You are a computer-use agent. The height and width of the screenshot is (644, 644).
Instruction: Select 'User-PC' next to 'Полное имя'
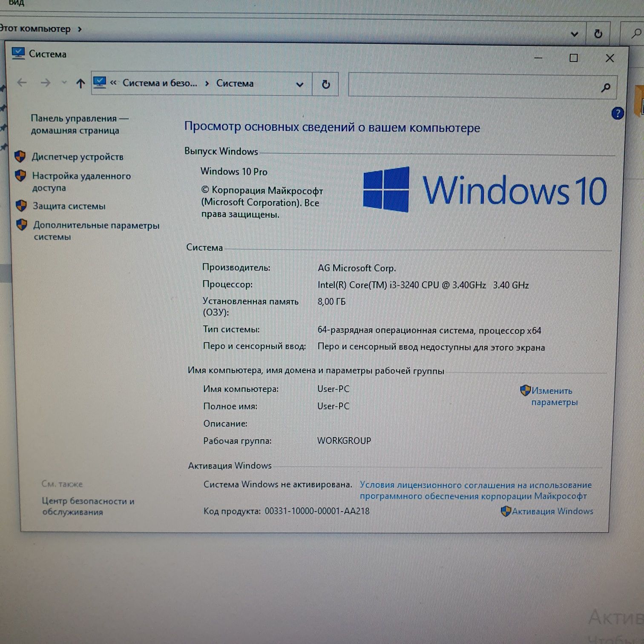tap(333, 406)
